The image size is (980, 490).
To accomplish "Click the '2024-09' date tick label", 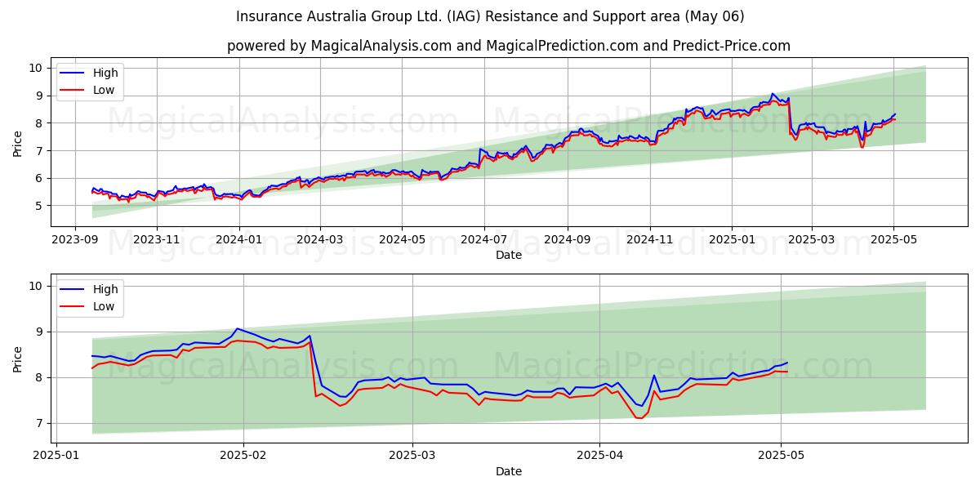I will point(568,240).
